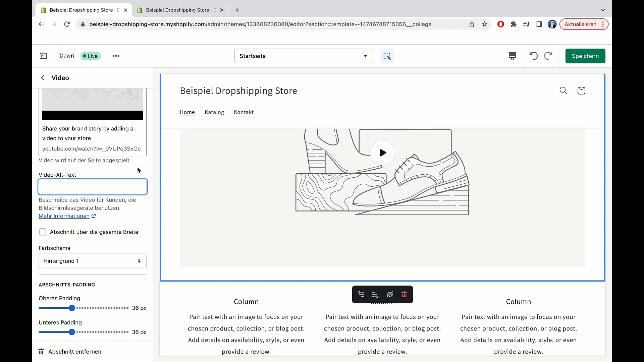Click the browser address bar URL
This screenshot has height=362, width=644.
[260, 24]
